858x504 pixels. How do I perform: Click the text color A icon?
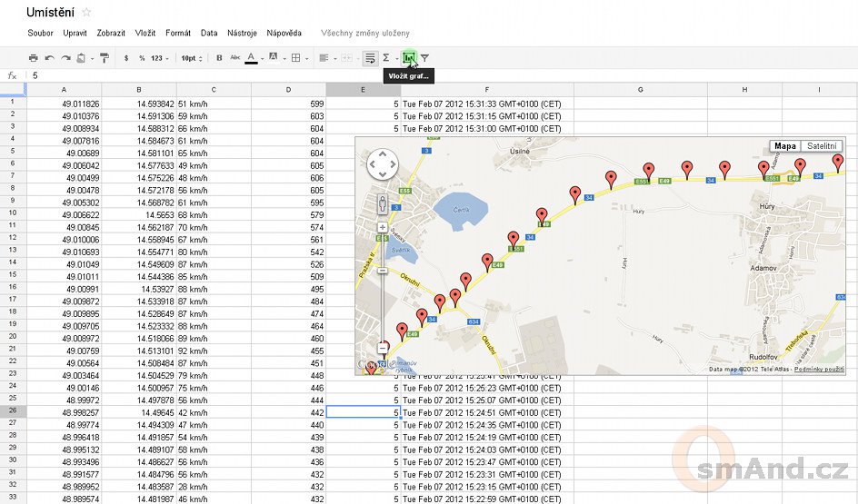[x=251, y=57]
